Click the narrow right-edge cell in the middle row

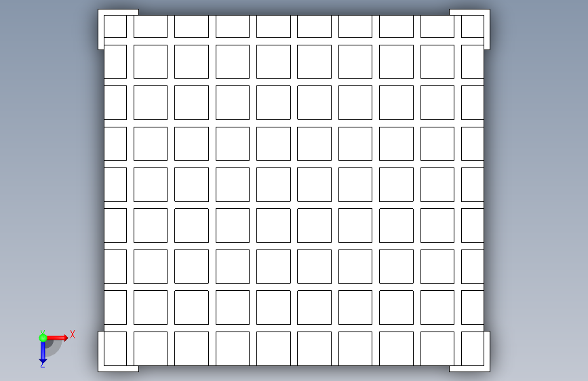pos(473,184)
